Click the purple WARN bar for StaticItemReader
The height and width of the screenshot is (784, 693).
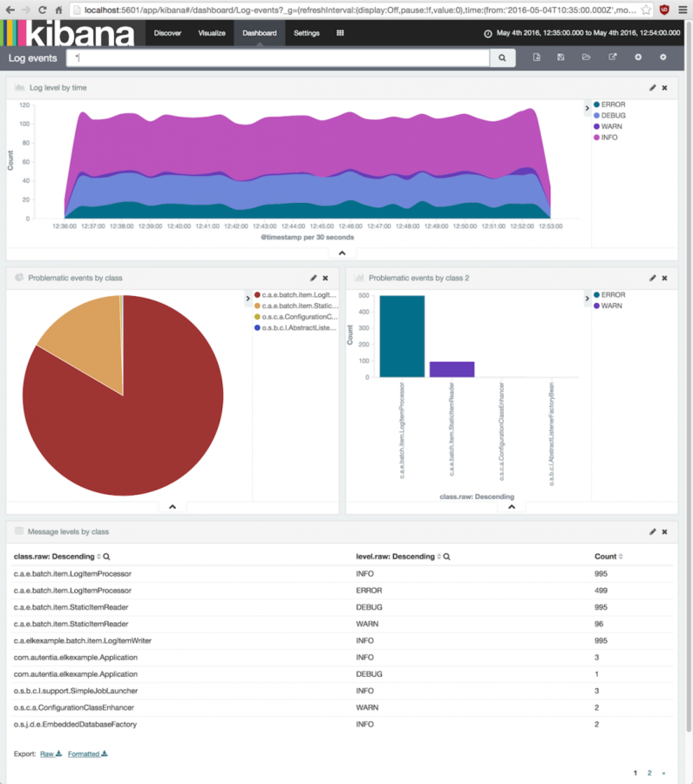tap(452, 369)
